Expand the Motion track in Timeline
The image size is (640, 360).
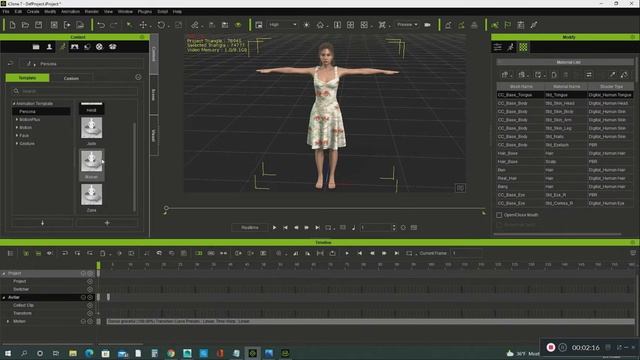click(x=8, y=322)
